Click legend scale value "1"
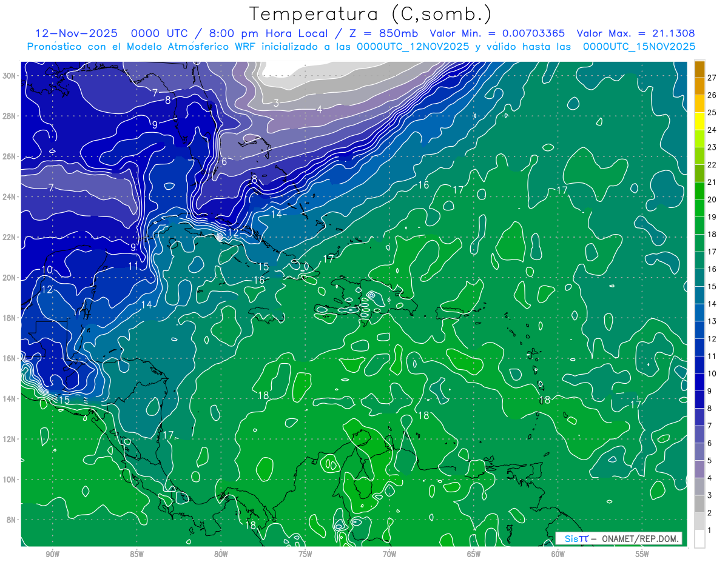 pos(710,530)
